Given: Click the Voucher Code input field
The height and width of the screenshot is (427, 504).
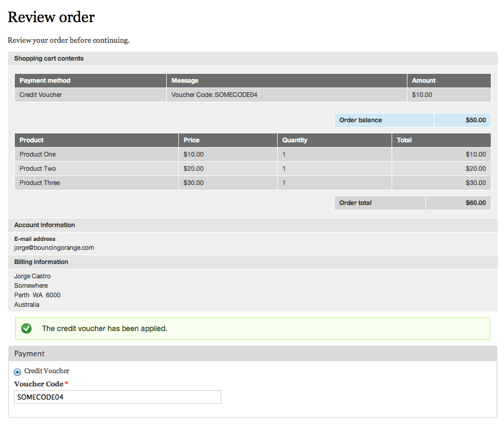Looking at the screenshot, I should pyautogui.click(x=118, y=397).
